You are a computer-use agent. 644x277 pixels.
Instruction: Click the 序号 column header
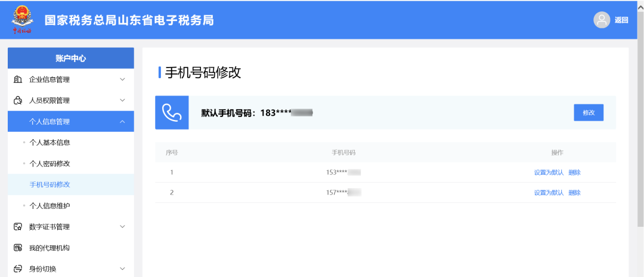pos(172,152)
